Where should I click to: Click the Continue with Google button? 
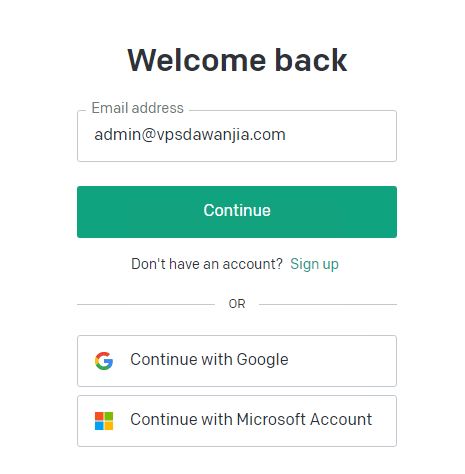[237, 361]
